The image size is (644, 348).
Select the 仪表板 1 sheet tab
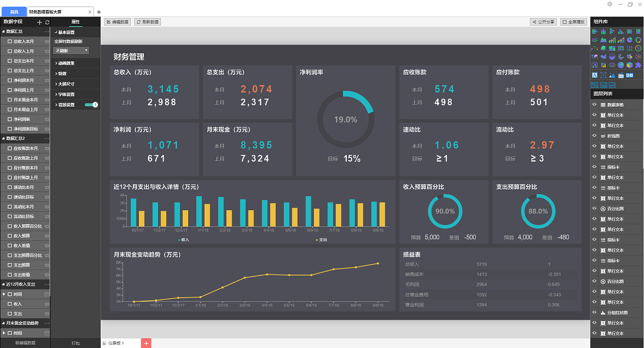[x=116, y=343]
